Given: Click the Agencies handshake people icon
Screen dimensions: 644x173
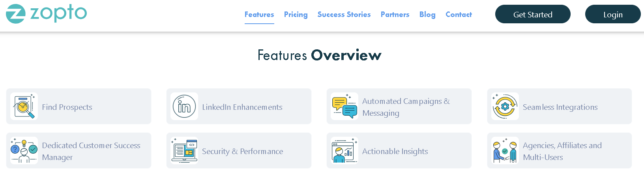Looking at the screenshot, I should (x=505, y=150).
